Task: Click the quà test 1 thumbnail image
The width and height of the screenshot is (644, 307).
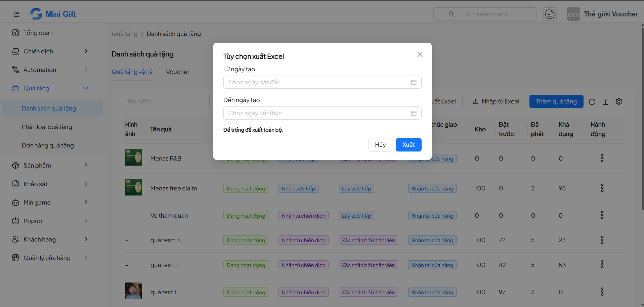Action: [x=134, y=291]
